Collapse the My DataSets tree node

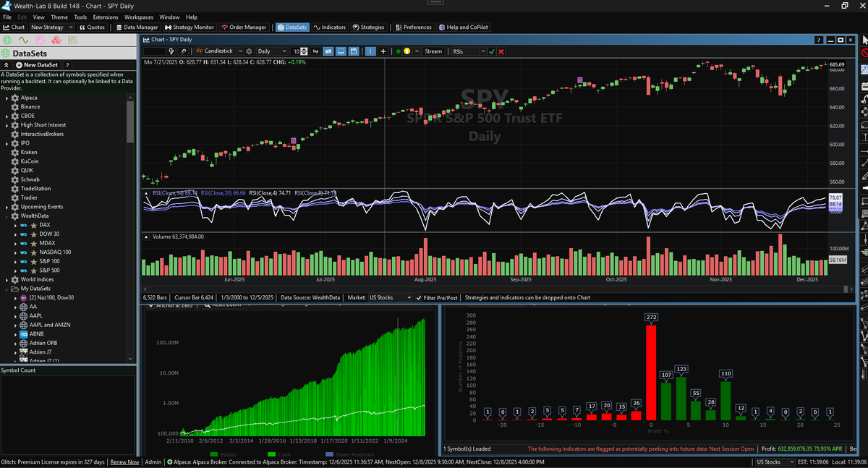tap(6, 289)
